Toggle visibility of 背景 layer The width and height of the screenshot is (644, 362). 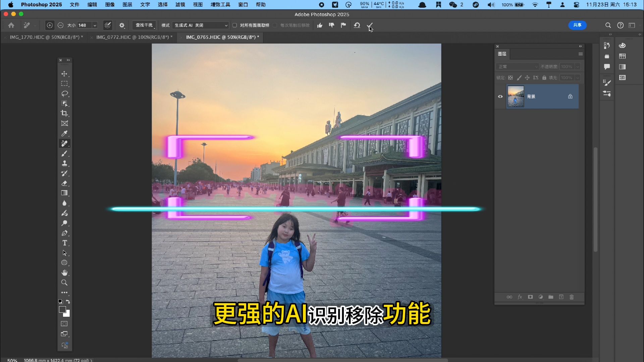click(500, 96)
